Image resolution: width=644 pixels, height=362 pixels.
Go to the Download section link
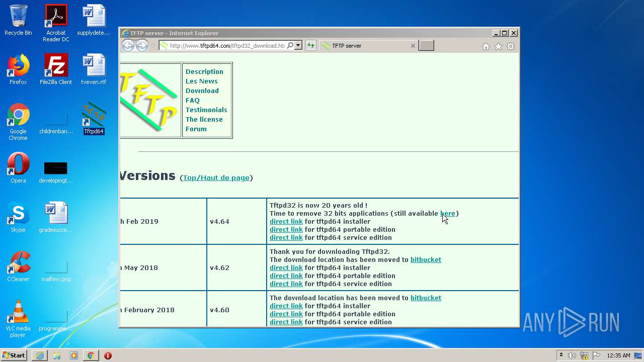coord(202,90)
